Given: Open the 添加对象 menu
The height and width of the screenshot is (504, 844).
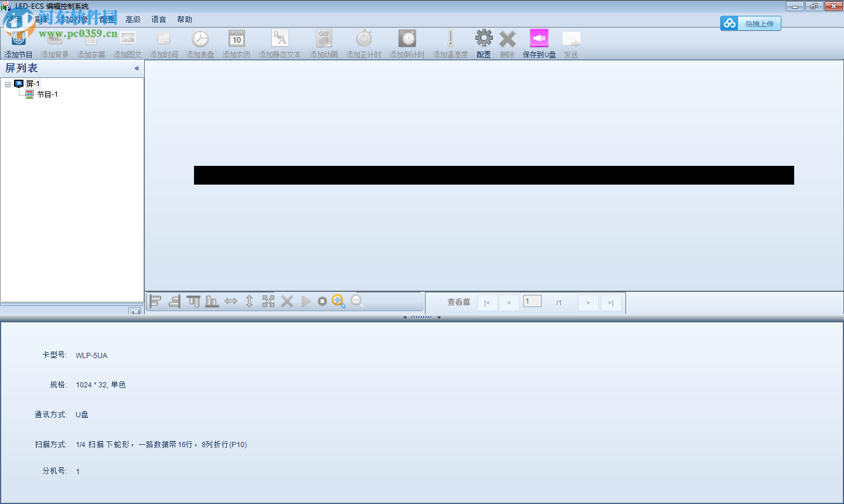Looking at the screenshot, I should [73, 19].
